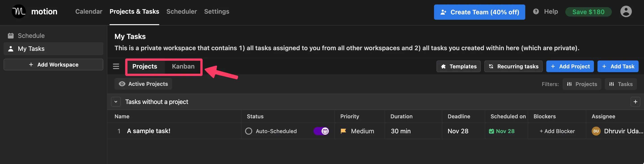Click the green scheduled calendar check icon
Viewport: 644px width, 164px height.
[491, 131]
